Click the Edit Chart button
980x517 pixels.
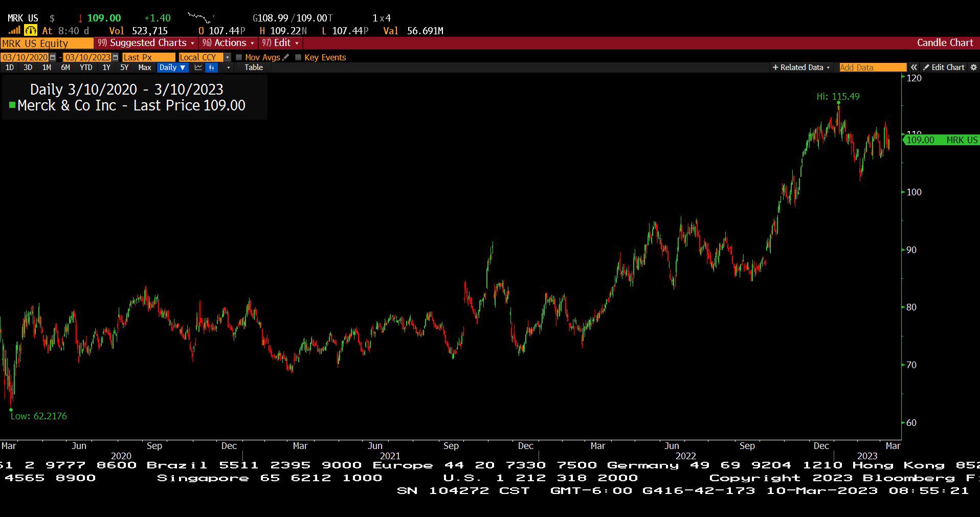pos(944,68)
